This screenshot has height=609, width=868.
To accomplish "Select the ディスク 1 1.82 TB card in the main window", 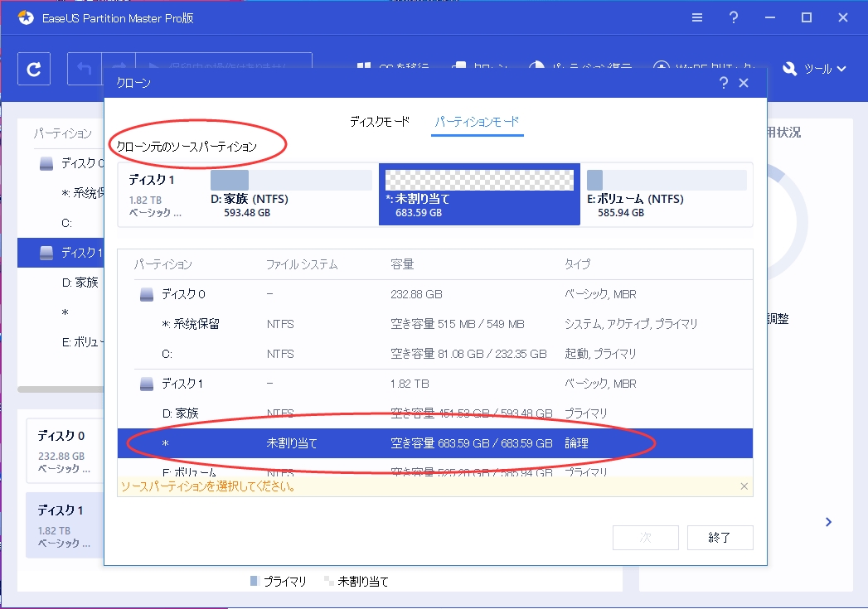I will point(65,525).
